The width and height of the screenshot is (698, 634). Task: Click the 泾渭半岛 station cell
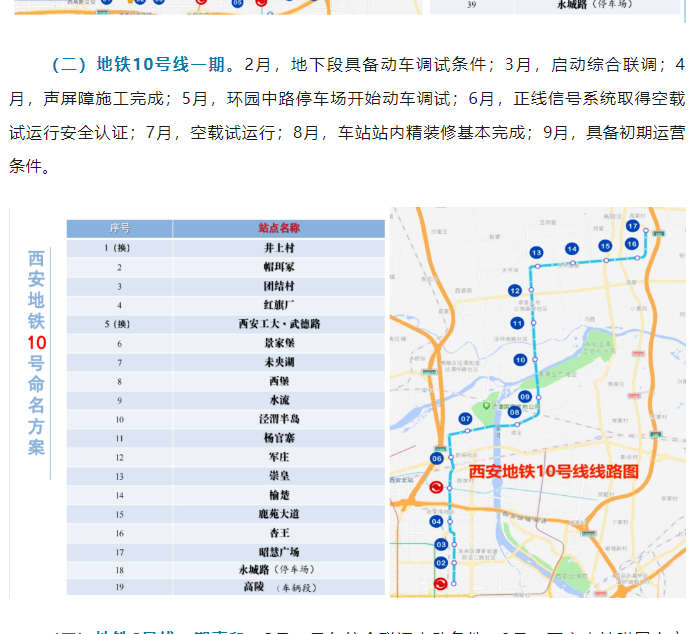tap(279, 419)
